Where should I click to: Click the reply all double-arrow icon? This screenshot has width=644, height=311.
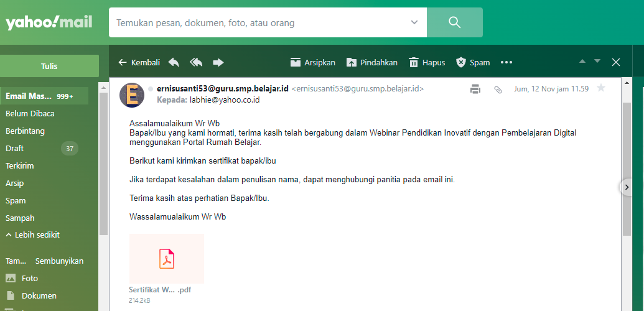pos(197,62)
